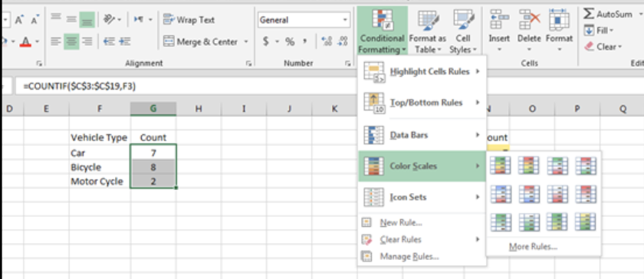Select column G header

(153, 109)
